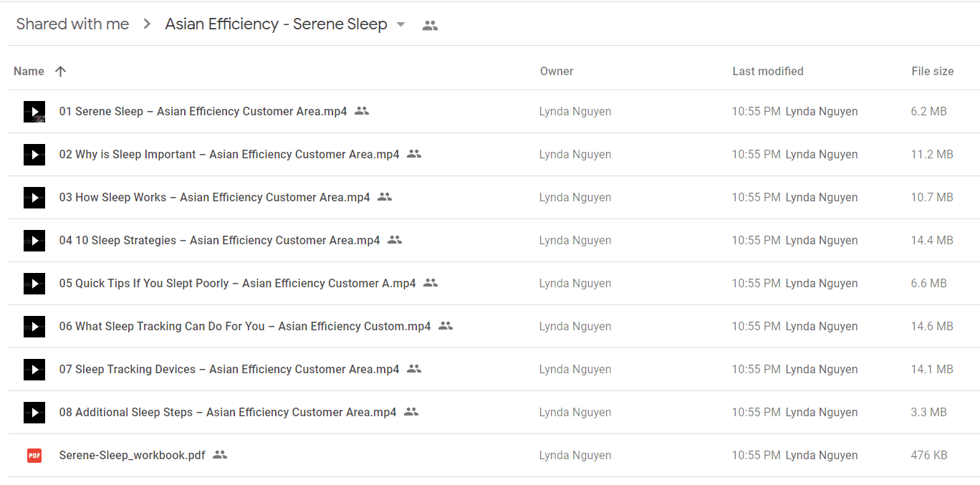Click shared icon next to 01 Serene Sleep

tap(362, 111)
